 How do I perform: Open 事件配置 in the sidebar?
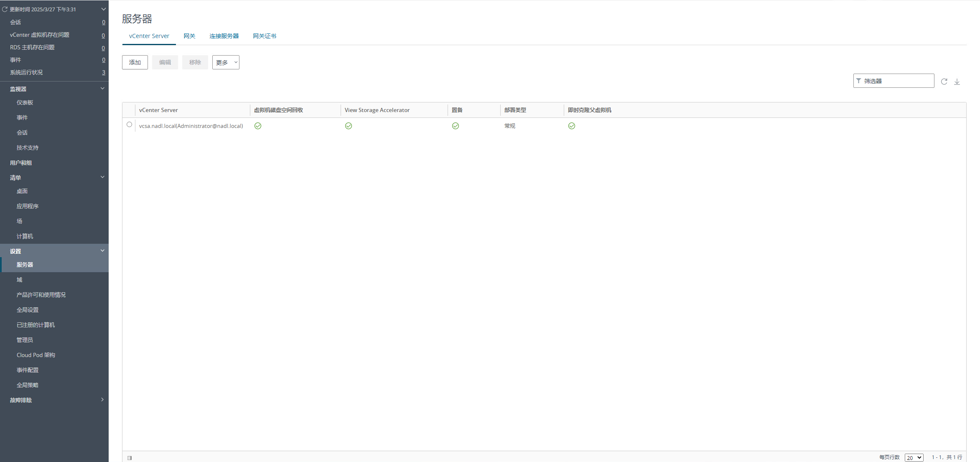point(28,370)
